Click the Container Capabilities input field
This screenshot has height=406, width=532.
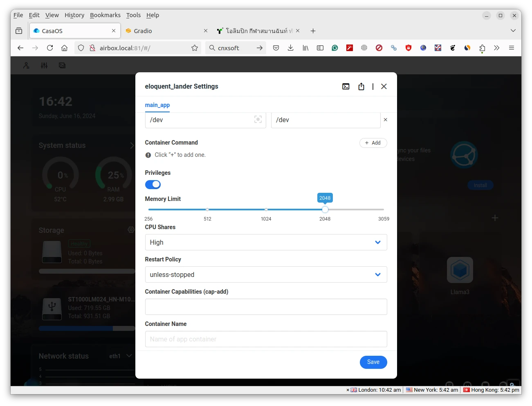[266, 307]
